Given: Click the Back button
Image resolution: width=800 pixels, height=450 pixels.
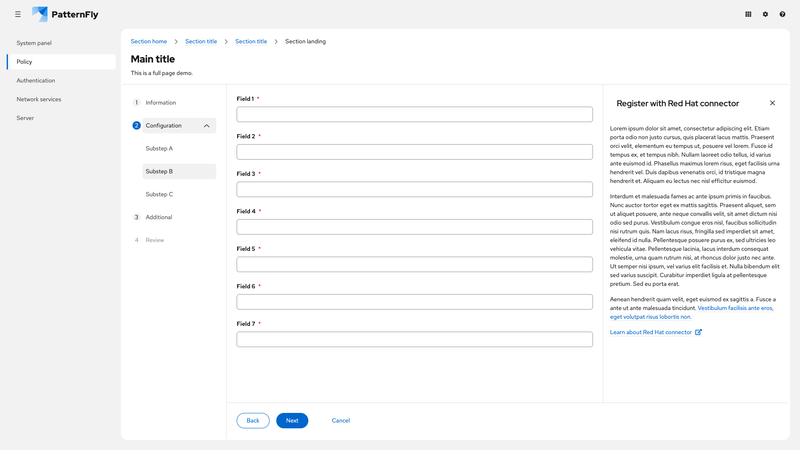Looking at the screenshot, I should coord(253,420).
